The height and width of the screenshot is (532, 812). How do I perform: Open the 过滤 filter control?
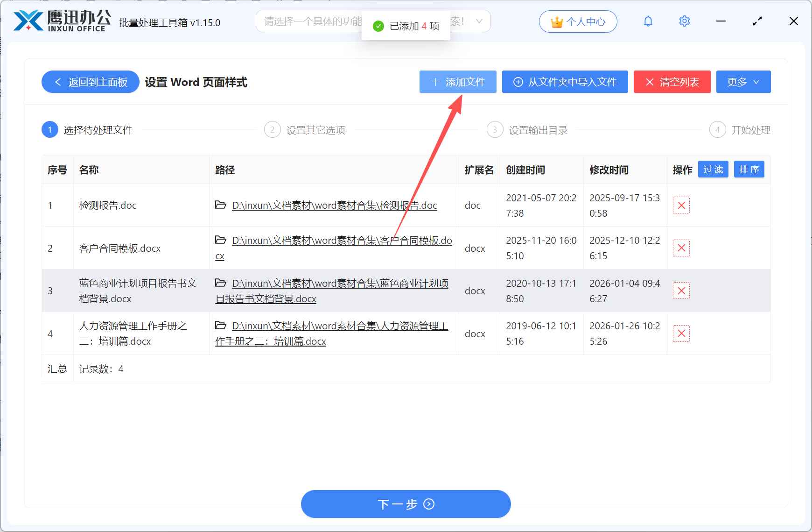click(x=713, y=169)
